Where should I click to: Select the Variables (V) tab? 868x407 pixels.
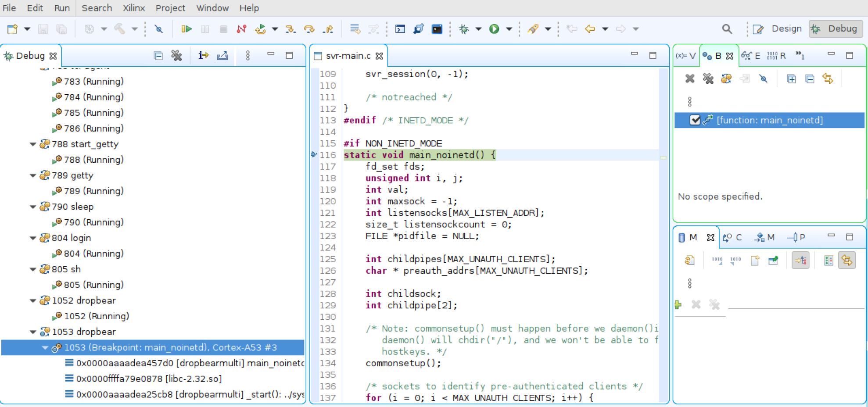[x=686, y=56]
